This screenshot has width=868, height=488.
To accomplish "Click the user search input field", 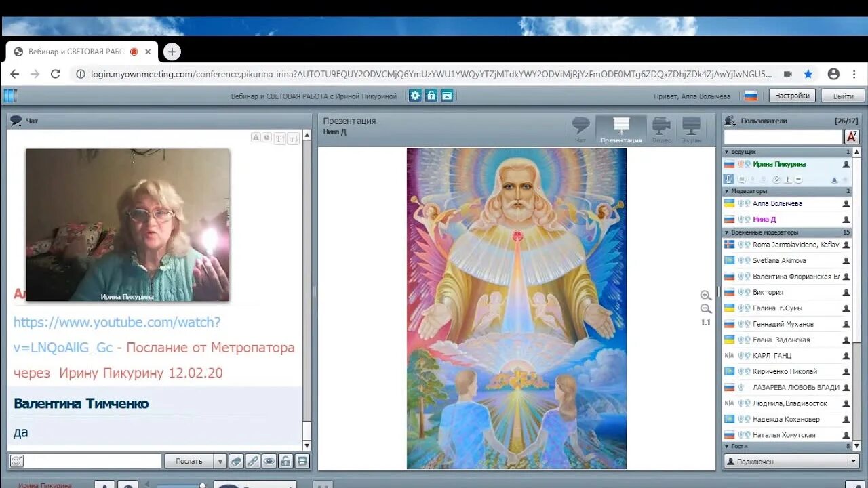I will click(x=783, y=137).
